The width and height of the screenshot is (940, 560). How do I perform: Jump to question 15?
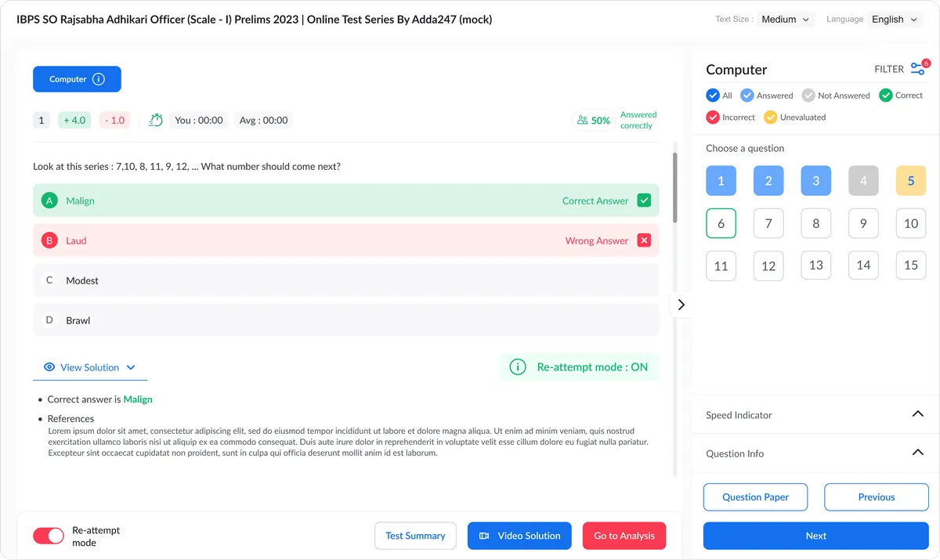click(x=911, y=266)
